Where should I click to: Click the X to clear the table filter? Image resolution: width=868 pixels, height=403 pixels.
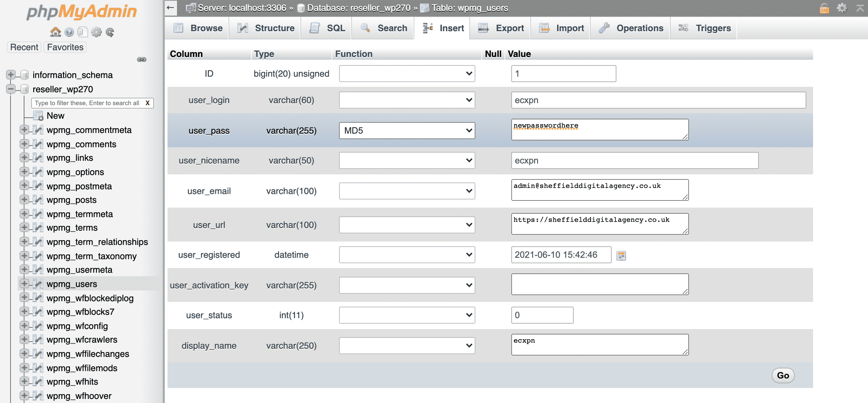(x=147, y=103)
